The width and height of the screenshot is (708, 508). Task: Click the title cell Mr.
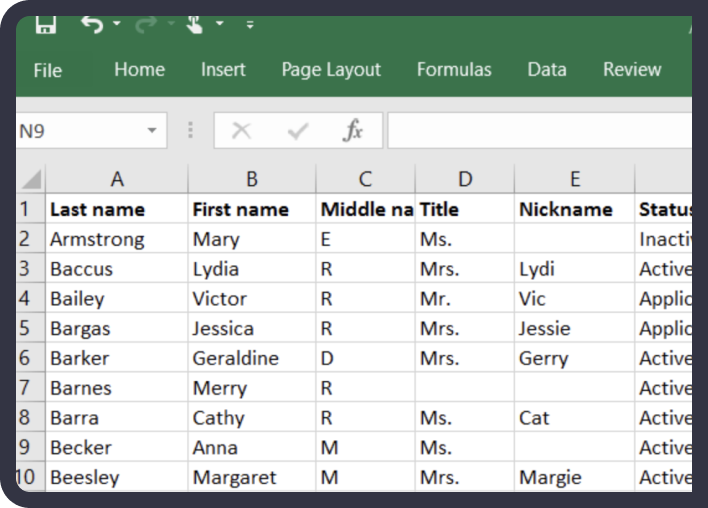tap(465, 298)
